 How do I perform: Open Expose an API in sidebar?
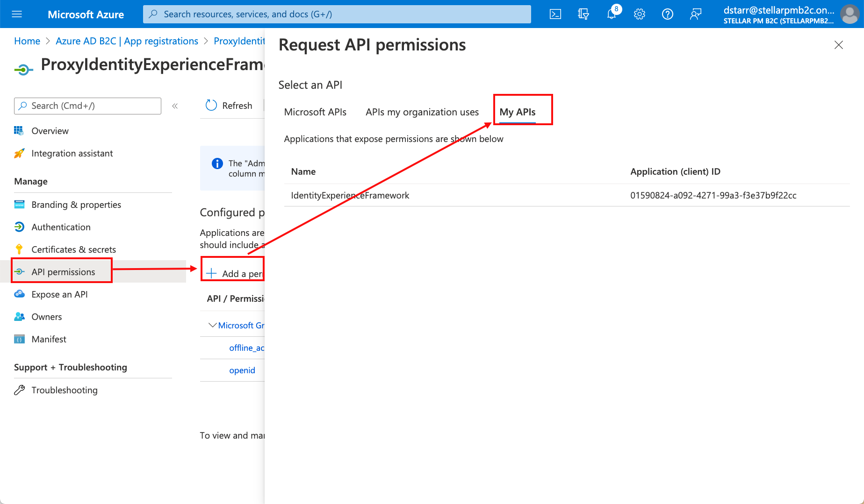(59, 294)
